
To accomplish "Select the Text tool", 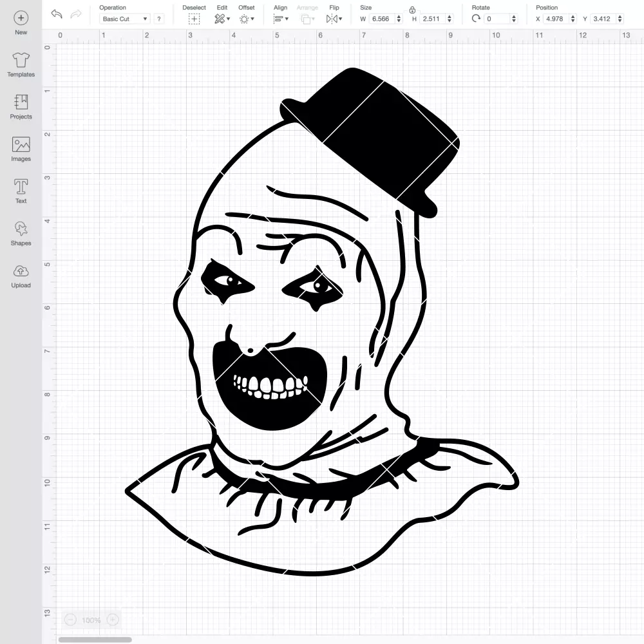I will click(21, 191).
